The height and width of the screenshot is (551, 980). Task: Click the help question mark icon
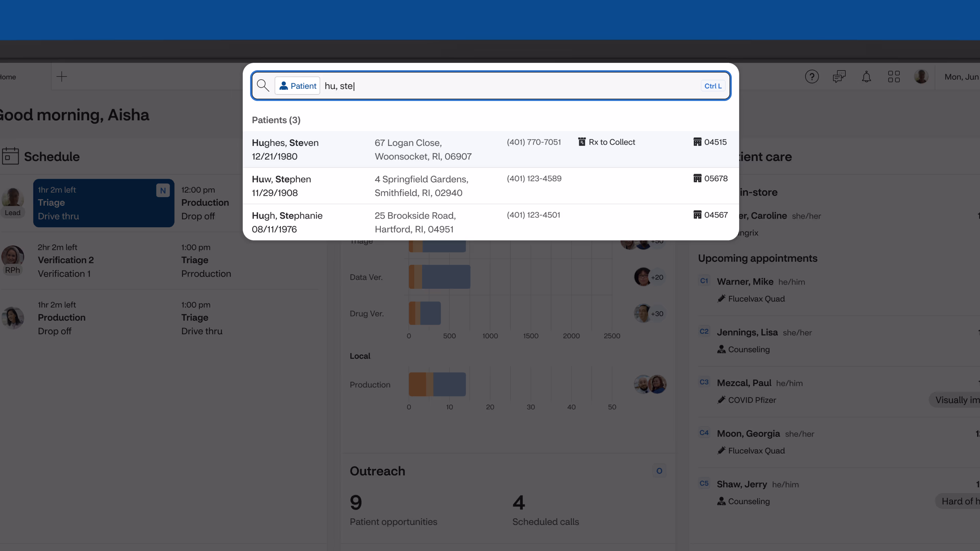point(812,77)
